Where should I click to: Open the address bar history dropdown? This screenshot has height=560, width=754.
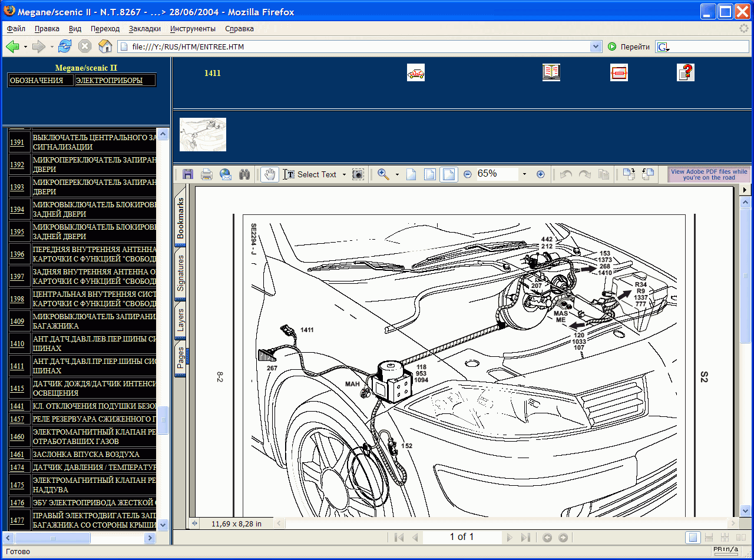pos(596,47)
